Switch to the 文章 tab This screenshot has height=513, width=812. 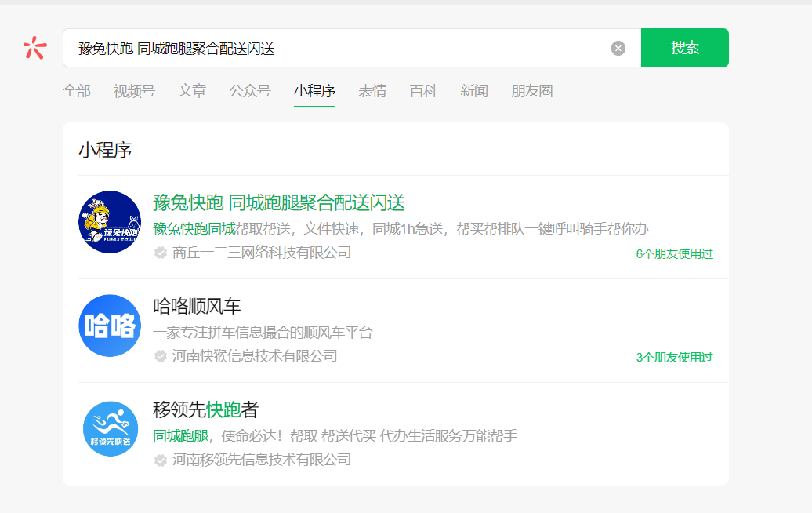[192, 91]
